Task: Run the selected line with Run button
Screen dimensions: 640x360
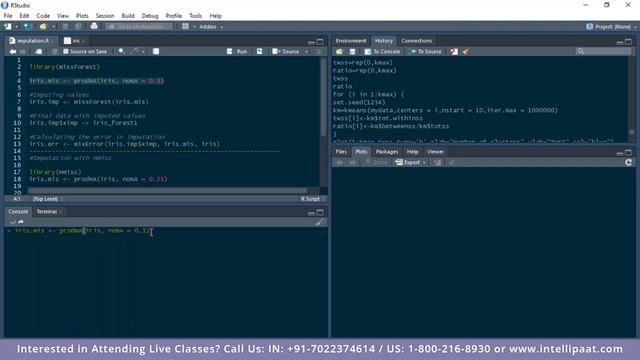Action: pyautogui.click(x=237, y=51)
